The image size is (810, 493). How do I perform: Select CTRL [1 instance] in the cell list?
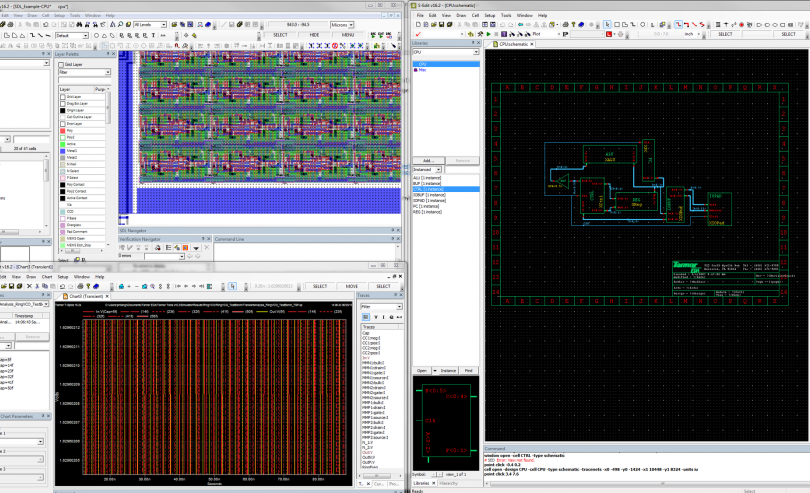446,189
